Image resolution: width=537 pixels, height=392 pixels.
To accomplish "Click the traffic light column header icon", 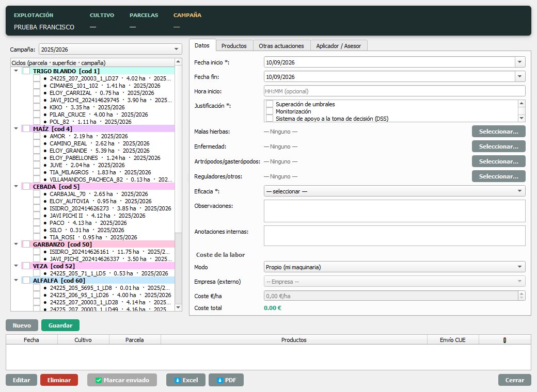I will coord(504,340).
